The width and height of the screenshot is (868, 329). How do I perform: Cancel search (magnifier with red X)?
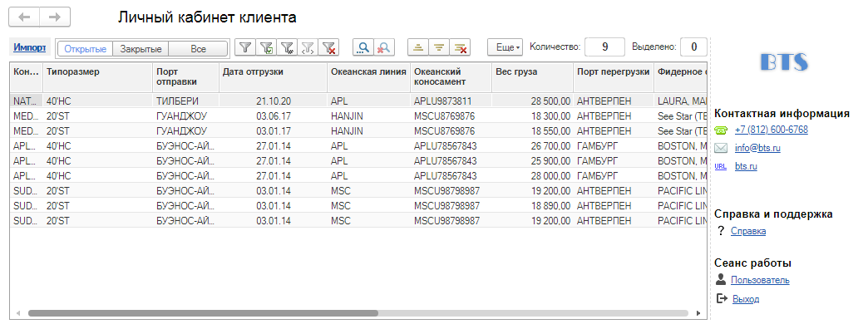[383, 48]
